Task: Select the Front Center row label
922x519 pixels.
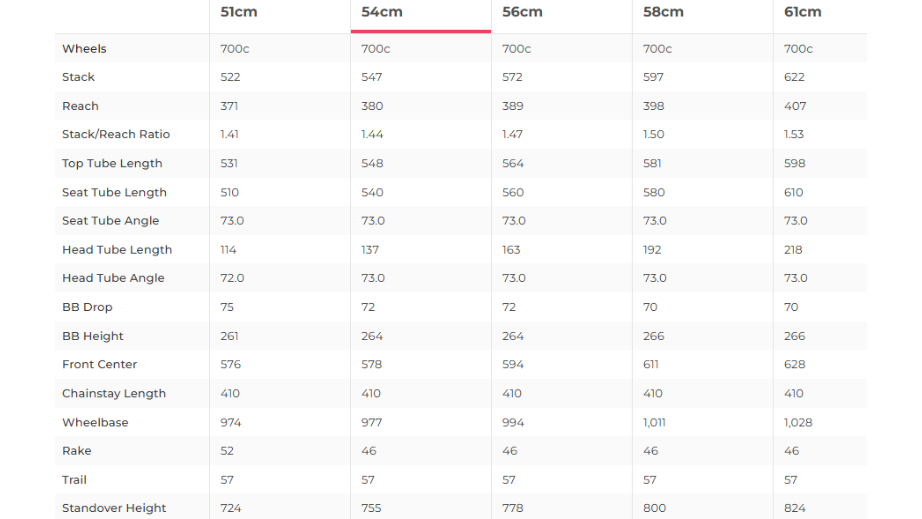Action: point(99,365)
